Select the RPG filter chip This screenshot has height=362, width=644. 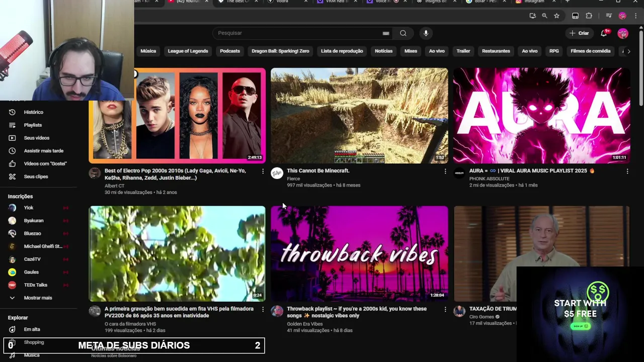[554, 51]
